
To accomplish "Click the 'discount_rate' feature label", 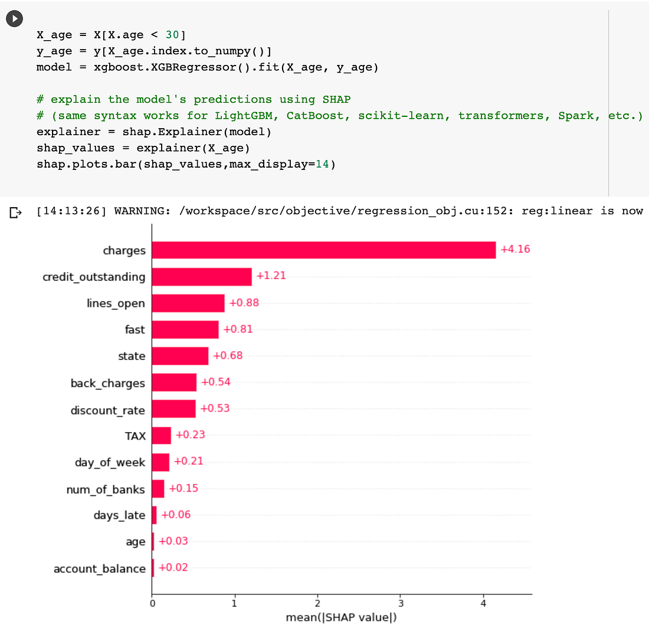I will pyautogui.click(x=108, y=410).
